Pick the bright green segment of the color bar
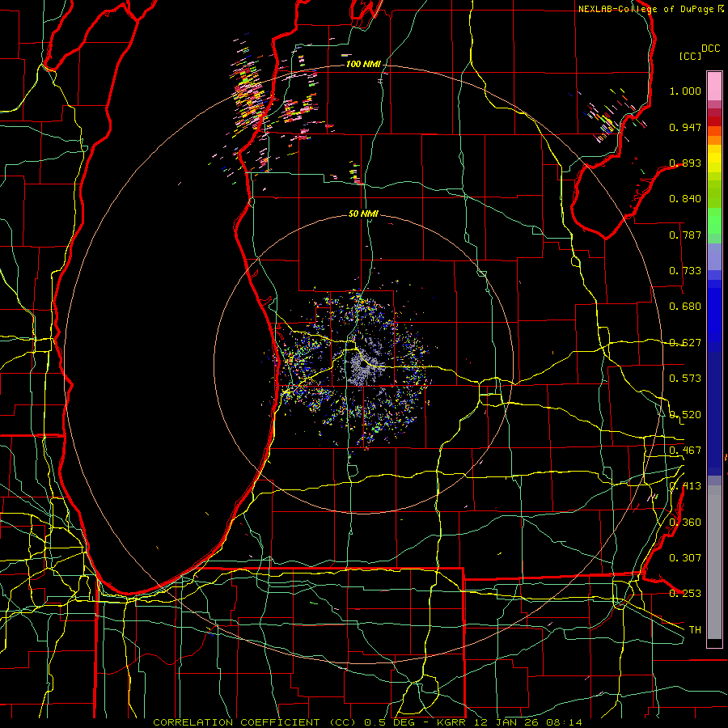Screen dimensions: 728x728 (714, 221)
